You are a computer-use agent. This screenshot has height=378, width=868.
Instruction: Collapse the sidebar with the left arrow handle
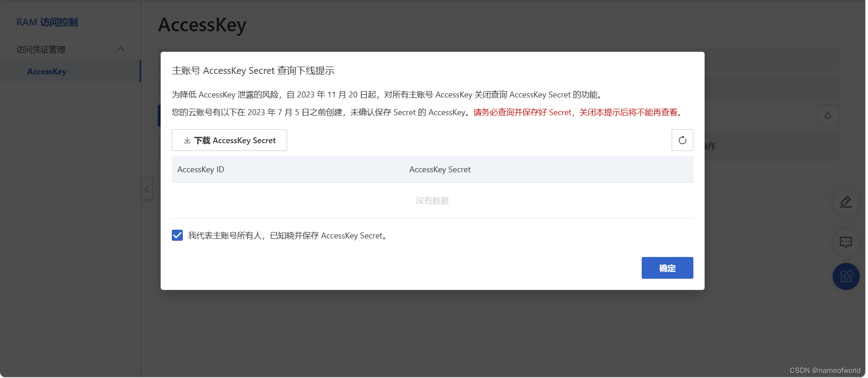[146, 189]
